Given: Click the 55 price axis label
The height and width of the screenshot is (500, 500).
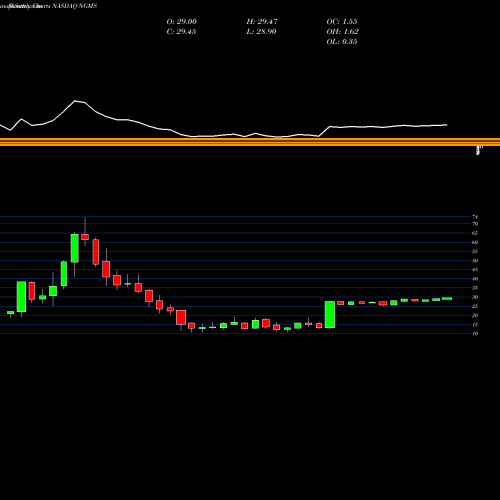Looking at the screenshot, I should (475, 251).
